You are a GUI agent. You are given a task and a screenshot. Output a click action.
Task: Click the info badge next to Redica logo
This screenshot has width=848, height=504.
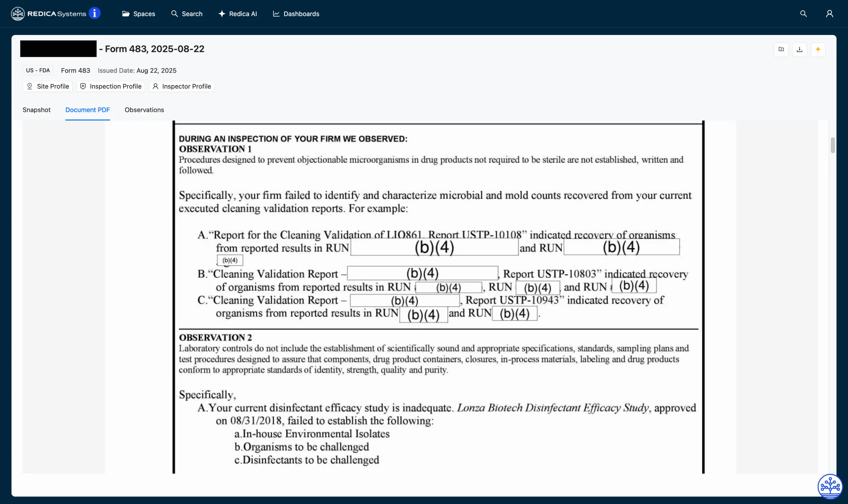(94, 13)
